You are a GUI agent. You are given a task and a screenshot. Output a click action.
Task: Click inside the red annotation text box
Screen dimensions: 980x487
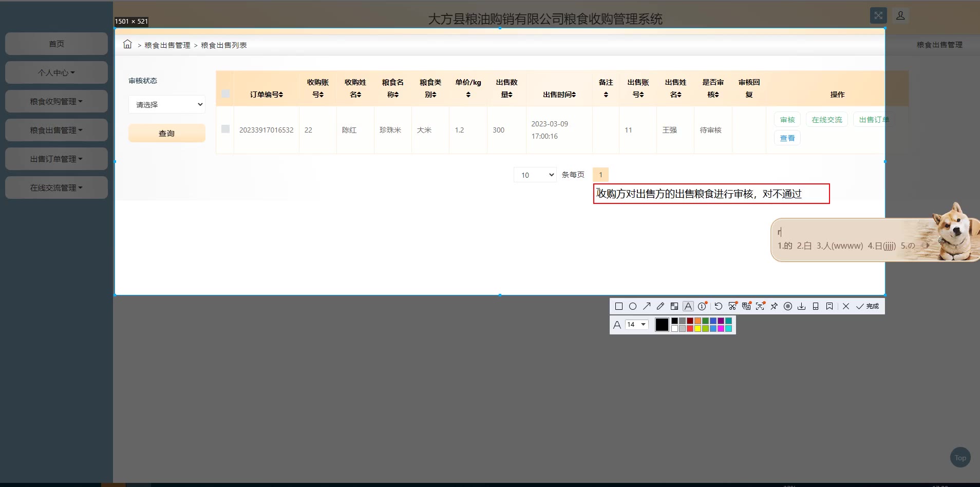pos(711,194)
